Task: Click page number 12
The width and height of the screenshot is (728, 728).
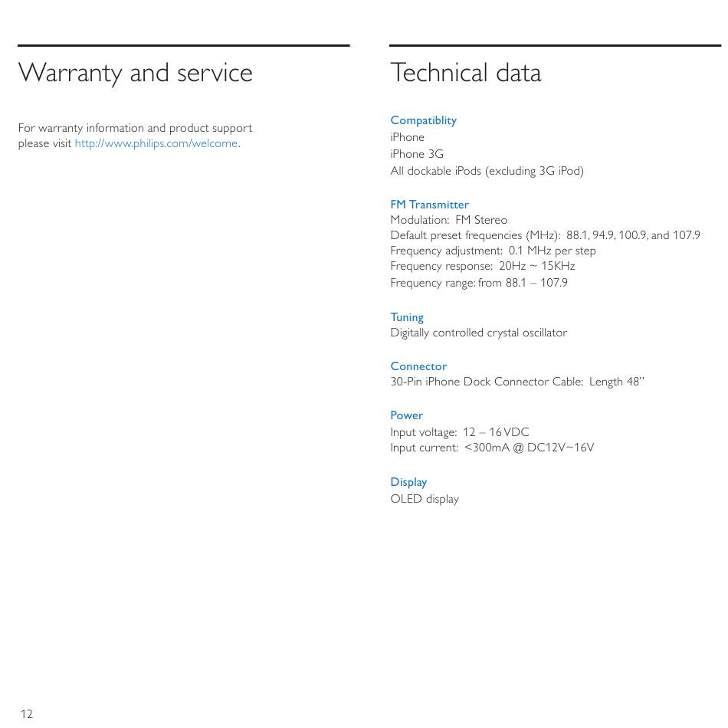Action: [27, 714]
